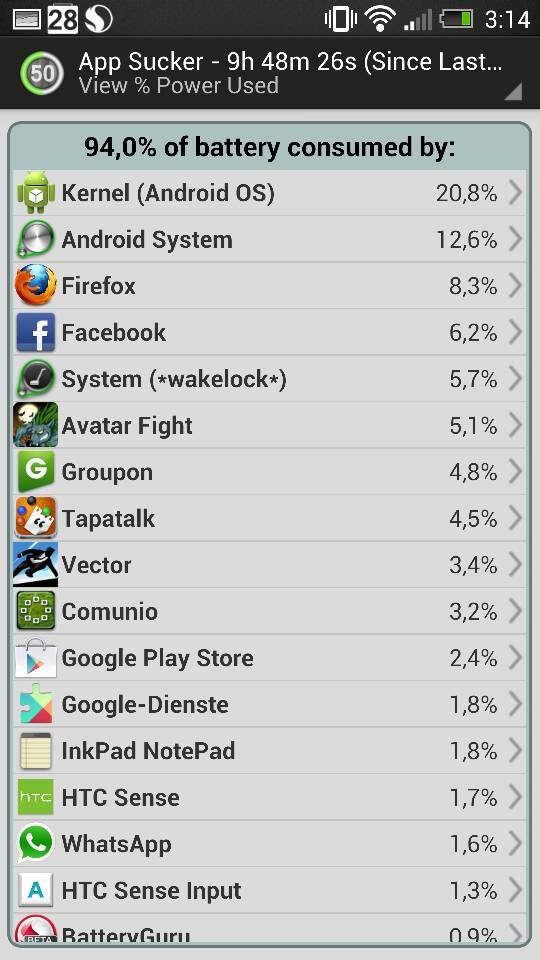Select the Comunio list row

[270, 611]
